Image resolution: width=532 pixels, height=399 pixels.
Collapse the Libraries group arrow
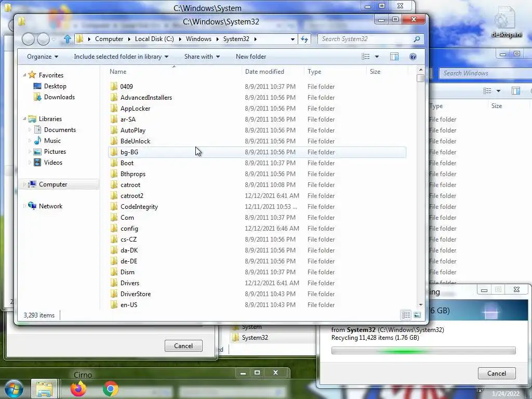(x=24, y=119)
